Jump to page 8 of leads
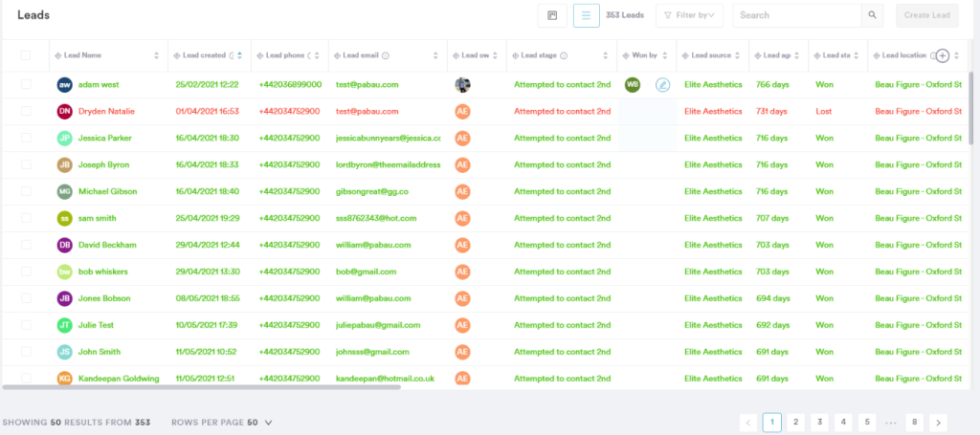 tap(915, 422)
